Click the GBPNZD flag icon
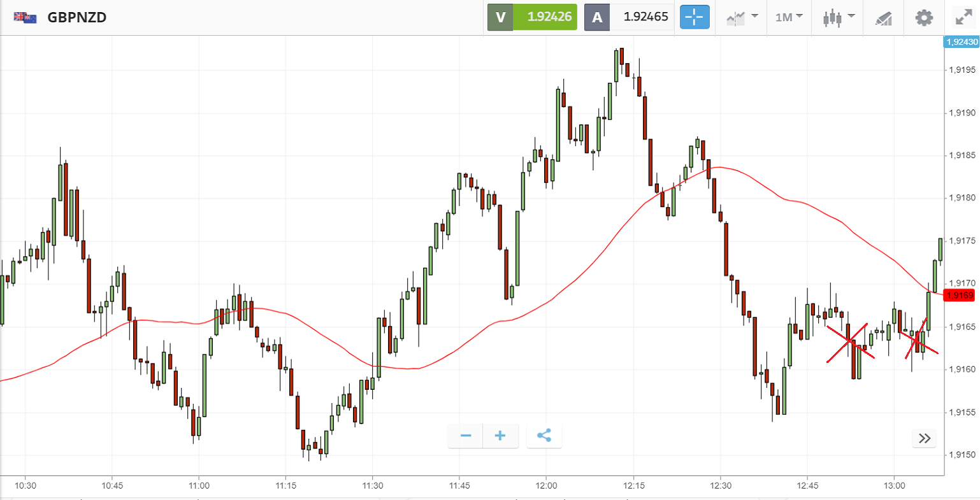Image resolution: width=980 pixels, height=500 pixels. point(25,17)
